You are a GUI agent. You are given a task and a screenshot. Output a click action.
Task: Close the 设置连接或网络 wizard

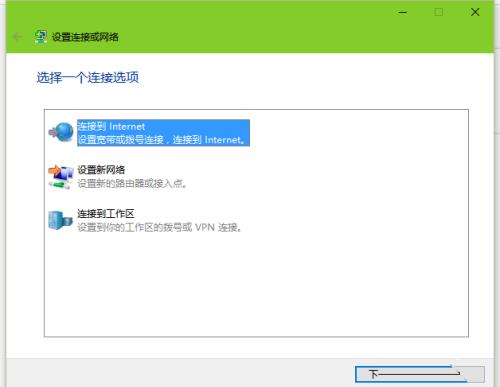click(x=475, y=12)
